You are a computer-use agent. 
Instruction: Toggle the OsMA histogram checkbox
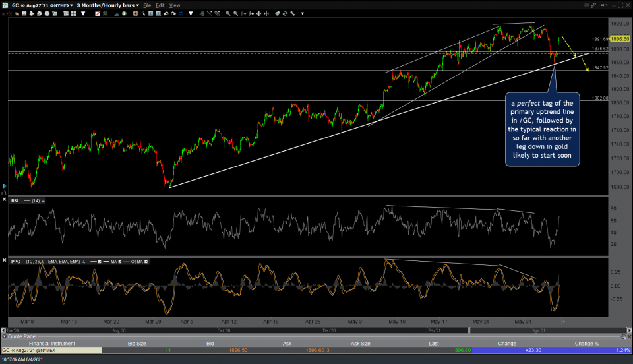(x=146, y=262)
